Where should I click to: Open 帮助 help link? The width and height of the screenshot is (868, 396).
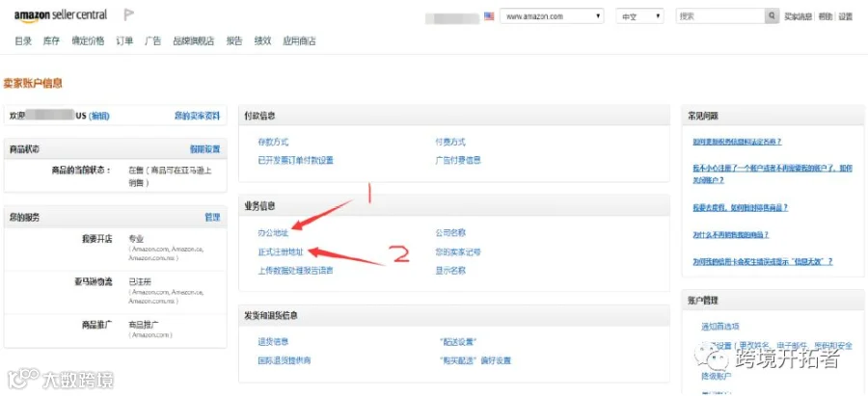[825, 16]
